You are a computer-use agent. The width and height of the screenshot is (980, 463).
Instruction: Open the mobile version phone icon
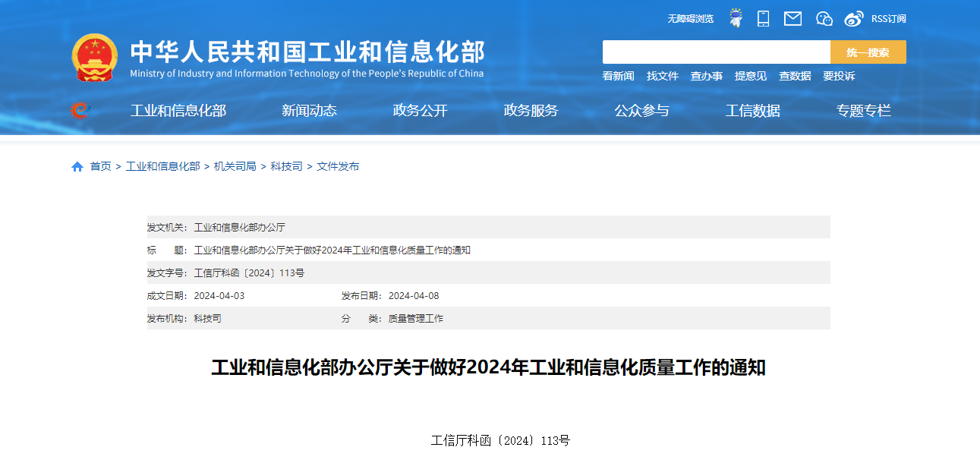pos(764,18)
